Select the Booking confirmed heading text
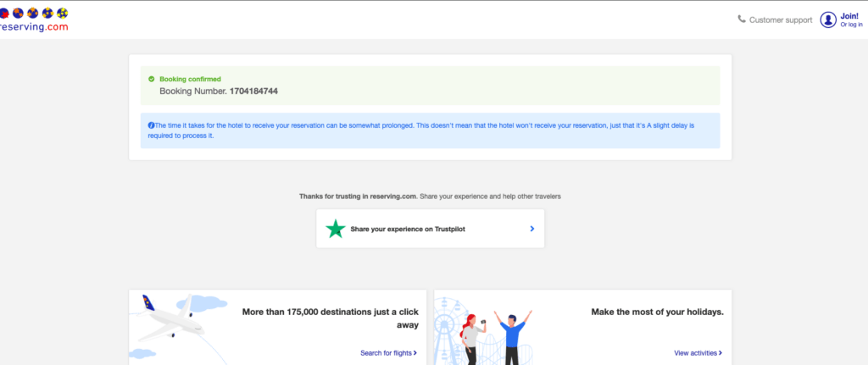 pos(190,79)
